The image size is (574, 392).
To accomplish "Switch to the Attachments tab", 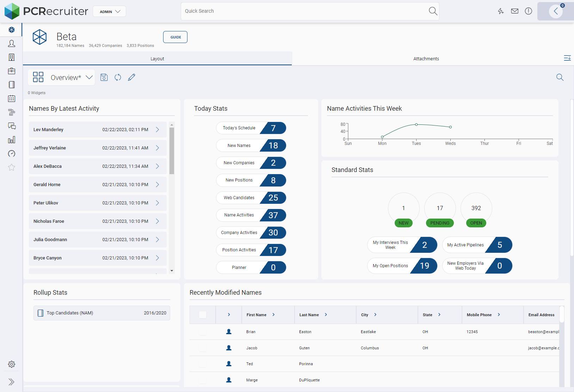I will 426,59.
